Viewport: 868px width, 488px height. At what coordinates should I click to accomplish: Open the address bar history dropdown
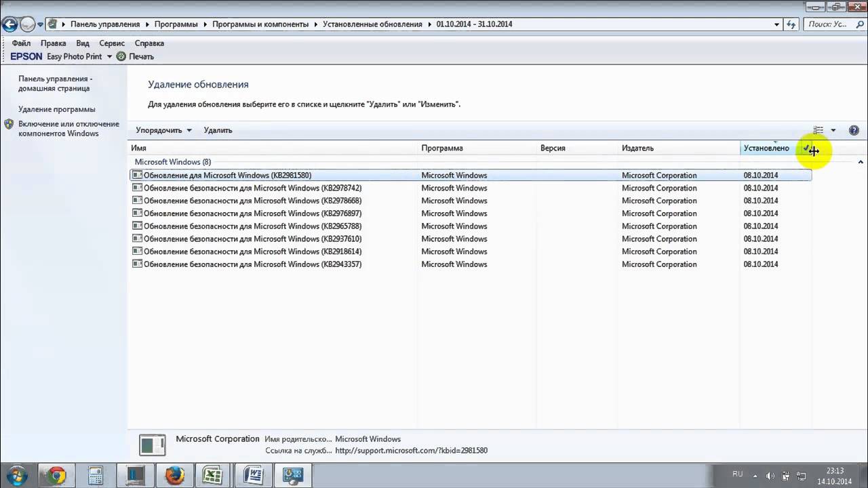777,24
